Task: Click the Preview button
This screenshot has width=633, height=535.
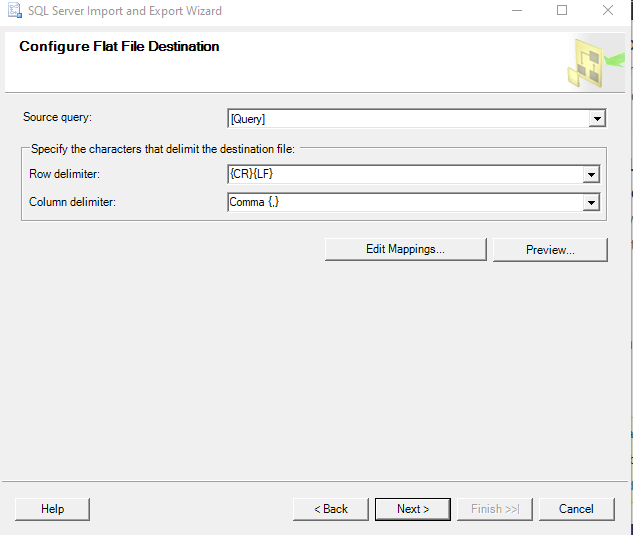Action: pos(550,250)
